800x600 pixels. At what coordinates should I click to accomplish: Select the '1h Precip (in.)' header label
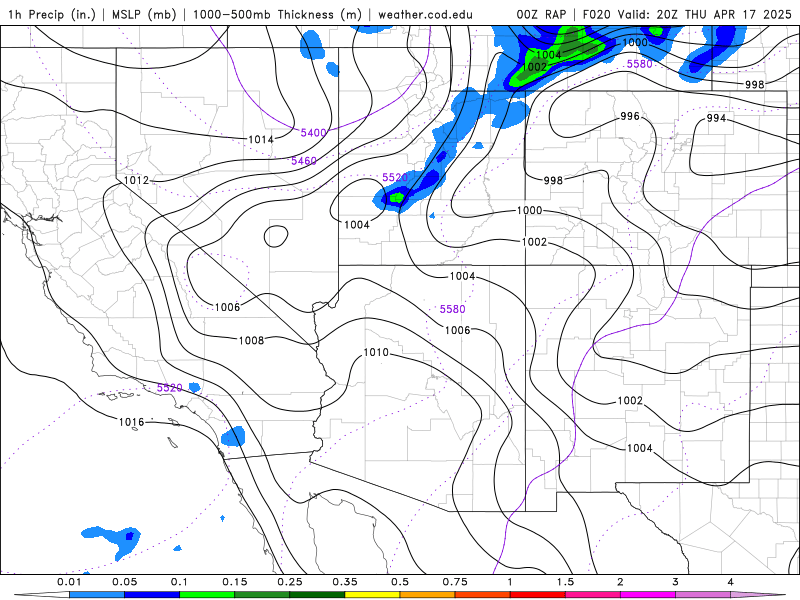52,14
